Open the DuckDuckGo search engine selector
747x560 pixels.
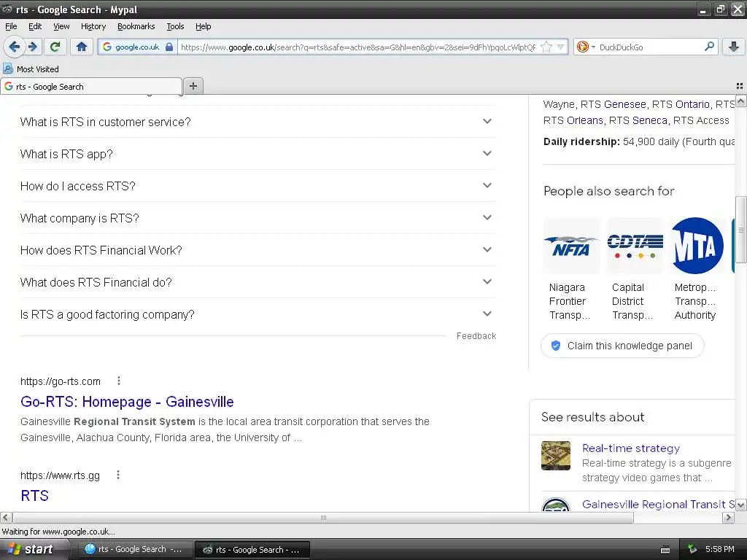(586, 47)
